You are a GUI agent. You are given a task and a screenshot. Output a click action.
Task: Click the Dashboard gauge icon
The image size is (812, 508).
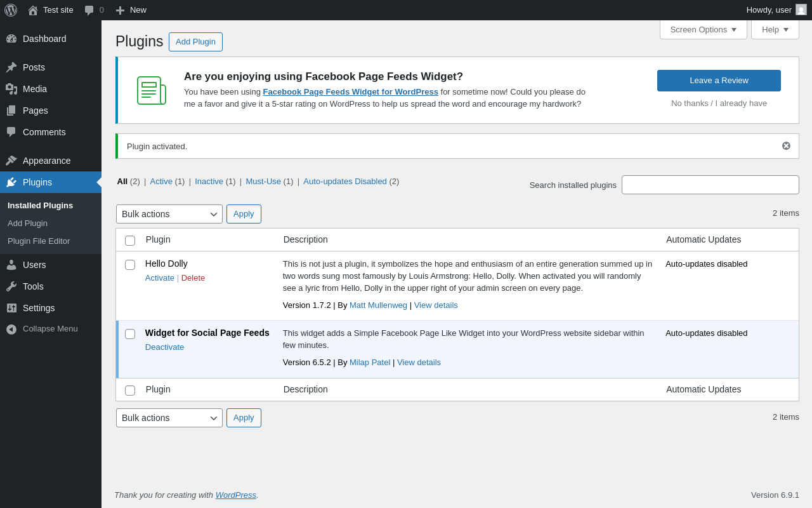tap(11, 39)
